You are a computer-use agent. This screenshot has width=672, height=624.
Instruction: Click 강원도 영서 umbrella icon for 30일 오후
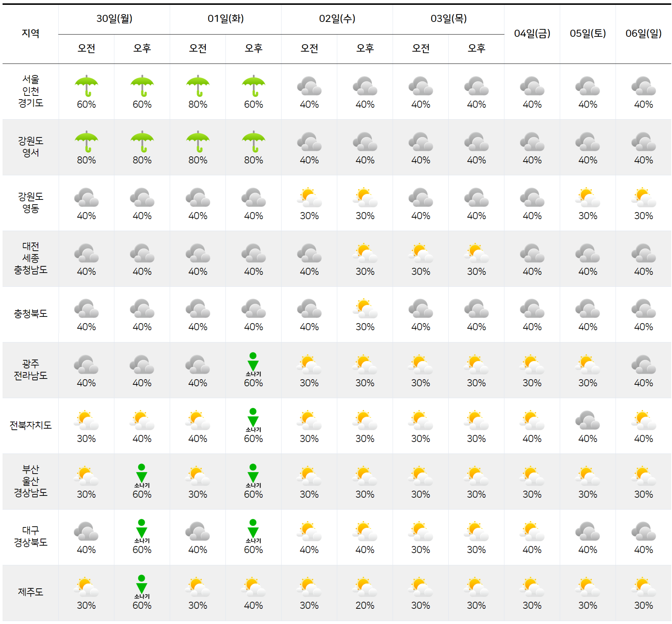pyautogui.click(x=142, y=142)
